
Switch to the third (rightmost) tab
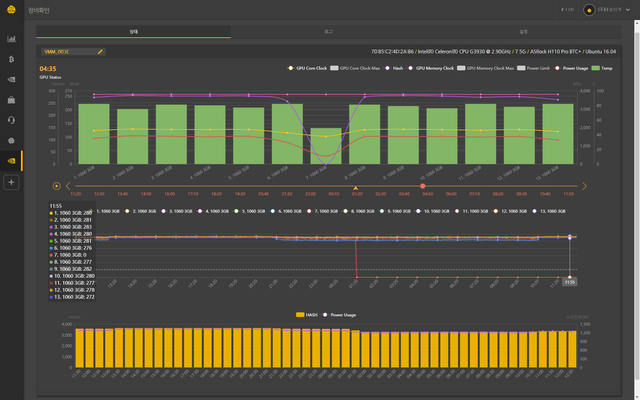coord(524,32)
